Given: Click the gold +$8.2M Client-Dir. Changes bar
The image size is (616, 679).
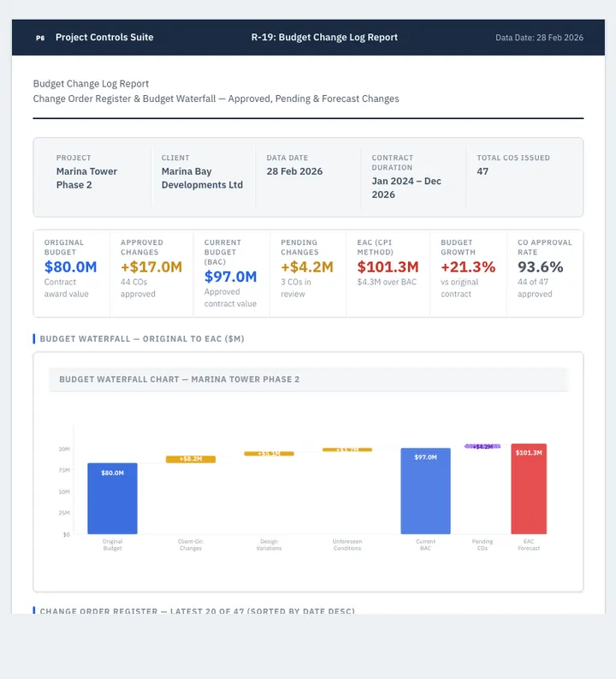Looking at the screenshot, I should [191, 459].
